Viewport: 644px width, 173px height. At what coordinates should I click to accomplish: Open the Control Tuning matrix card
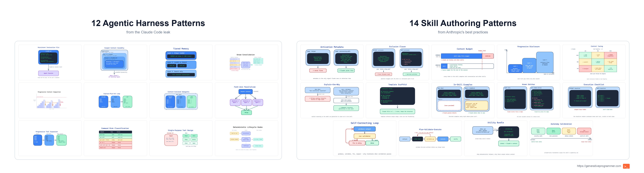tap(594, 62)
